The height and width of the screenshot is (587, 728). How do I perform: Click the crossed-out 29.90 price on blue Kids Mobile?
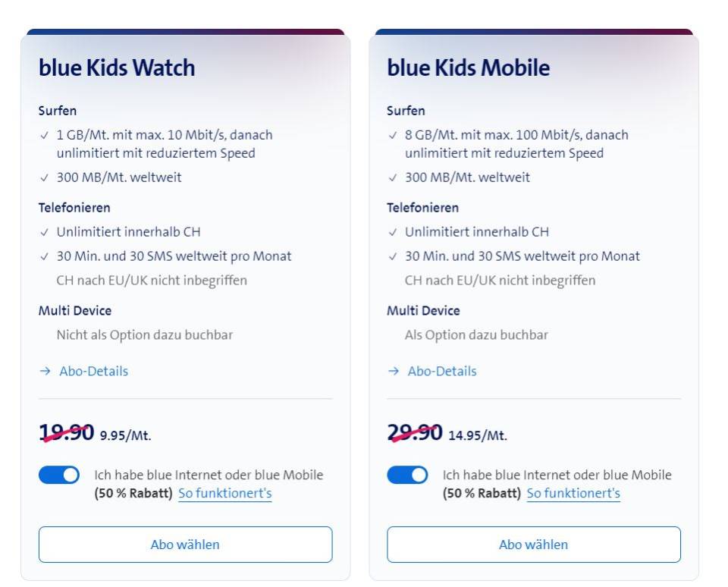[x=412, y=432]
